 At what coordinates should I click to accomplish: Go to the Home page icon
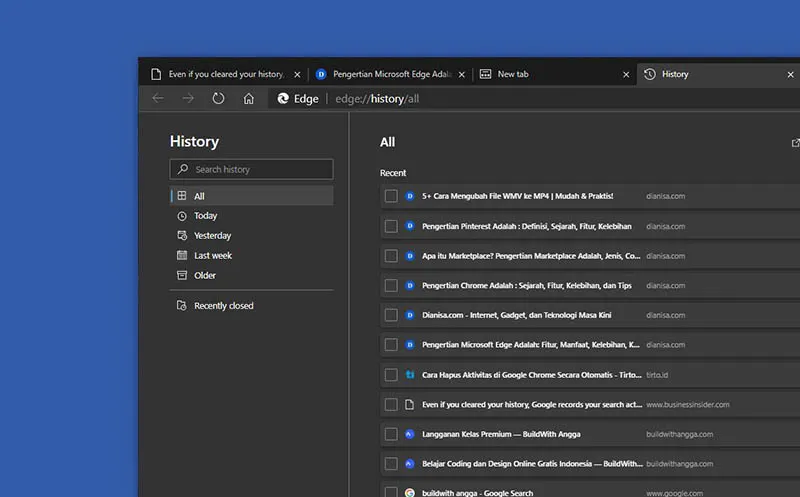coord(249,98)
